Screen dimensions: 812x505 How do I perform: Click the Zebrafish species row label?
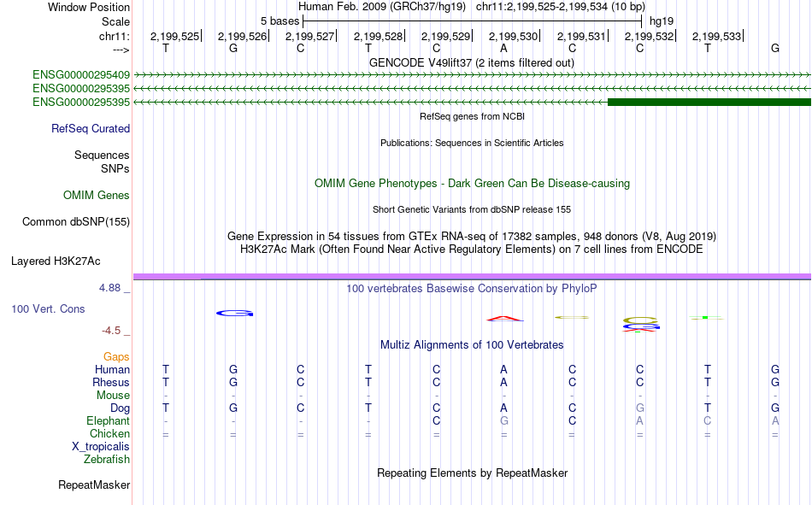(107, 460)
